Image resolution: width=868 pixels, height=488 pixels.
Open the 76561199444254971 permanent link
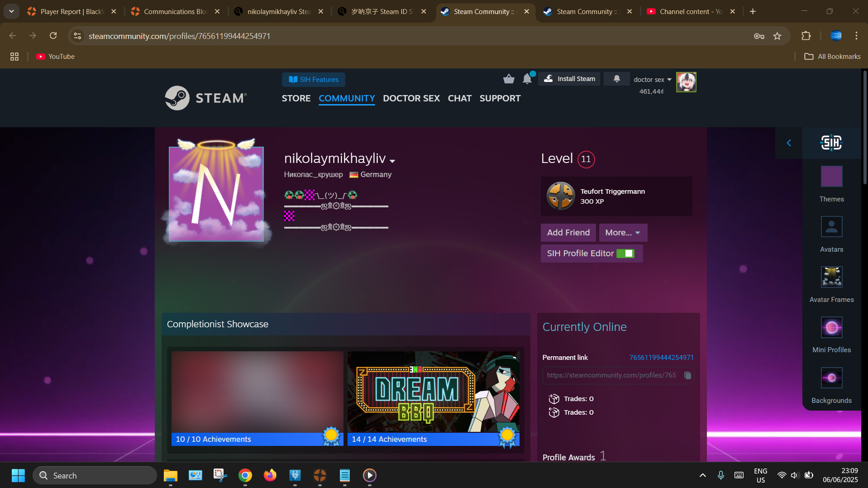(x=661, y=358)
